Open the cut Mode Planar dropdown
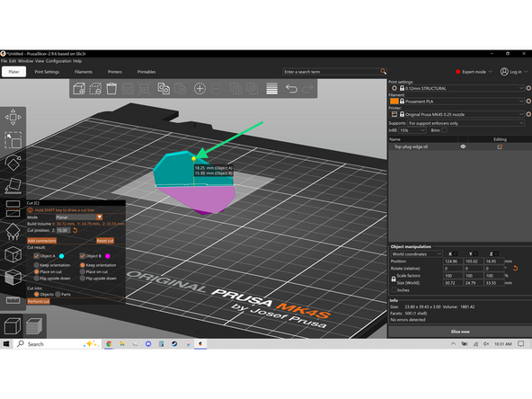 point(79,217)
